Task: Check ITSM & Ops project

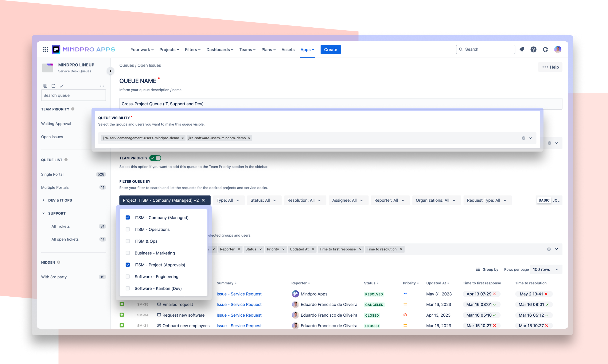Action: (128, 241)
